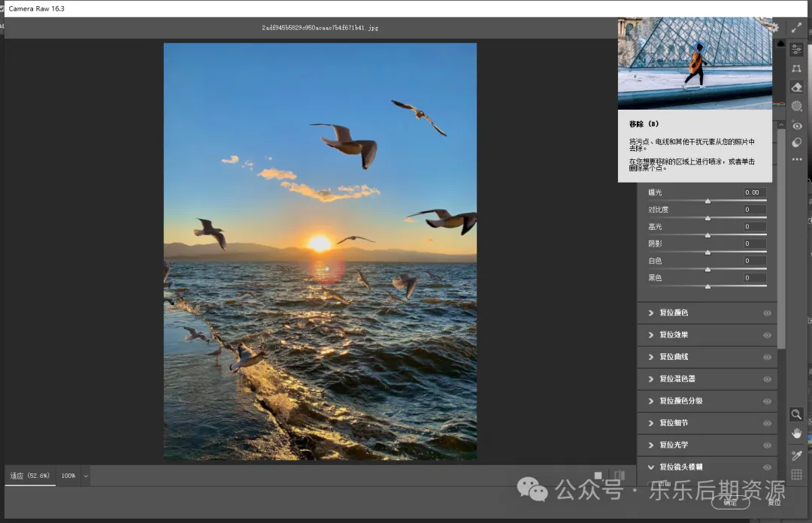Expand the 复位效果 section
This screenshot has height=523, width=812.
click(x=651, y=335)
